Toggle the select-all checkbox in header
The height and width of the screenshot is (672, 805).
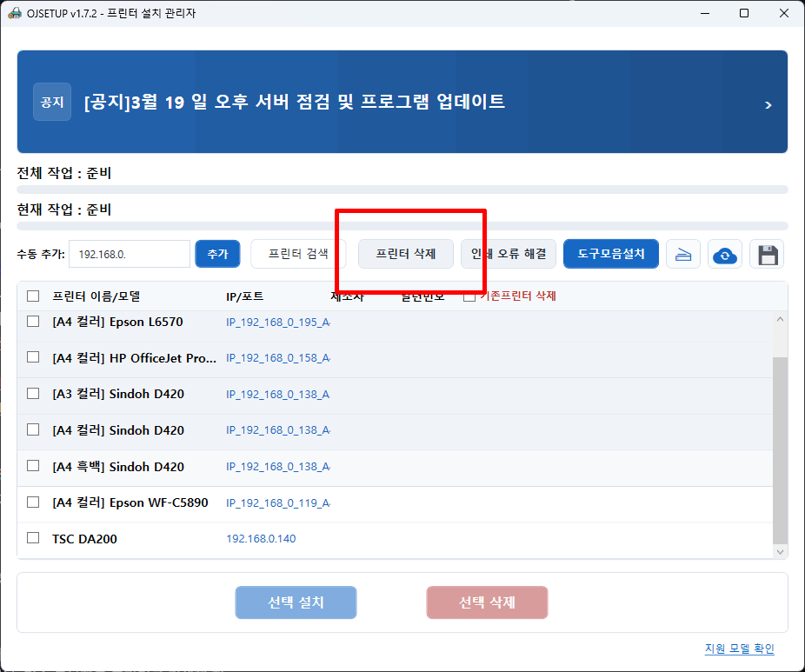(x=33, y=296)
